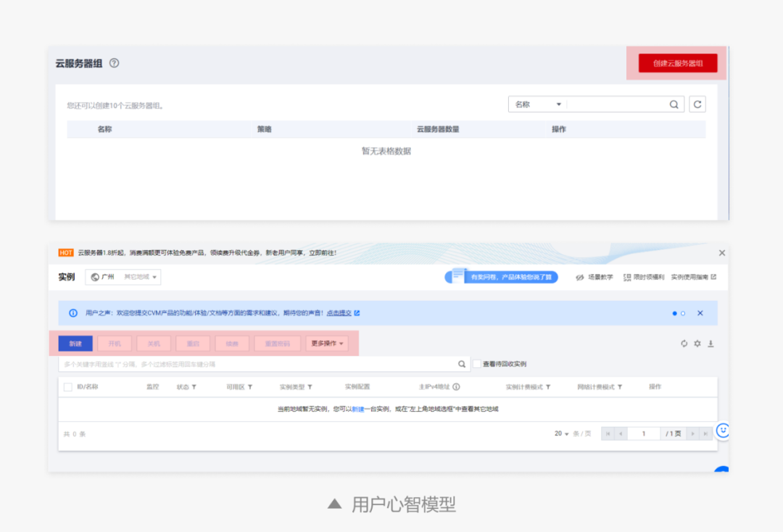The height and width of the screenshot is (532, 783).
Task: Close the 用户之声 notice bar
Action: [700, 313]
